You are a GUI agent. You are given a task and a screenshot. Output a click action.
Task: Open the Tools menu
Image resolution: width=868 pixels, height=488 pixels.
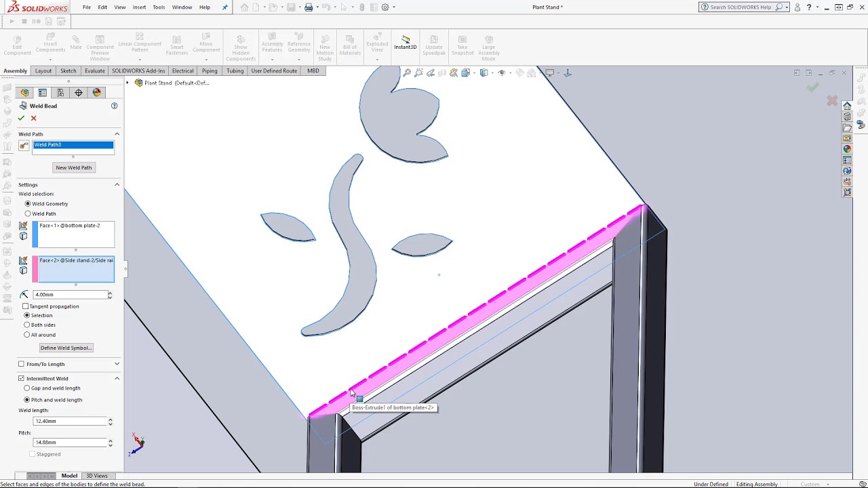coord(159,7)
